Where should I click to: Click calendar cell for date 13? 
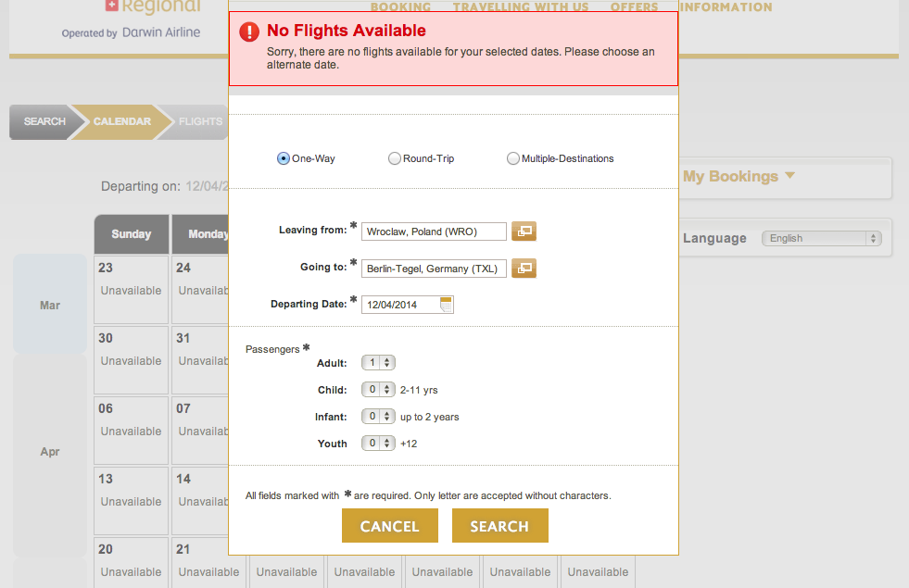(x=131, y=501)
